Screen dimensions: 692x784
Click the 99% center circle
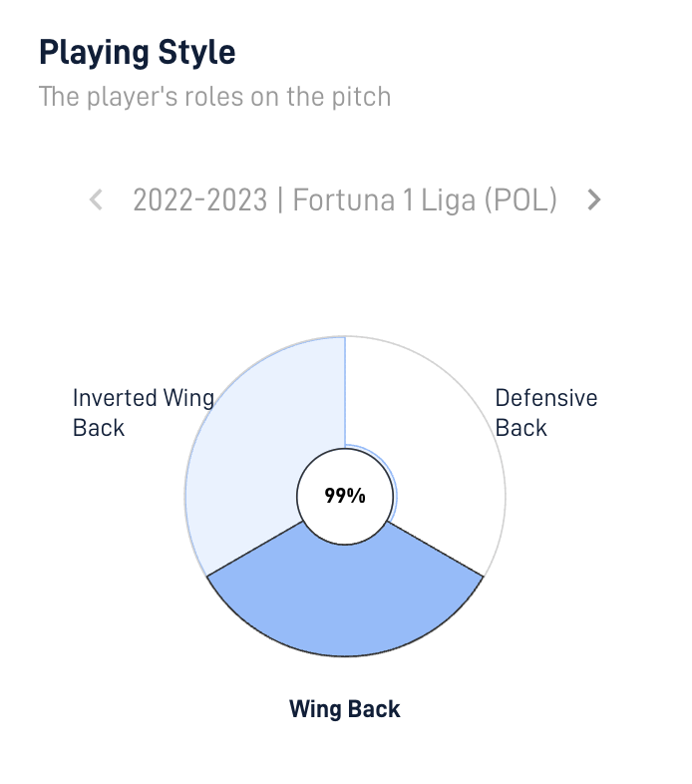coord(345,496)
